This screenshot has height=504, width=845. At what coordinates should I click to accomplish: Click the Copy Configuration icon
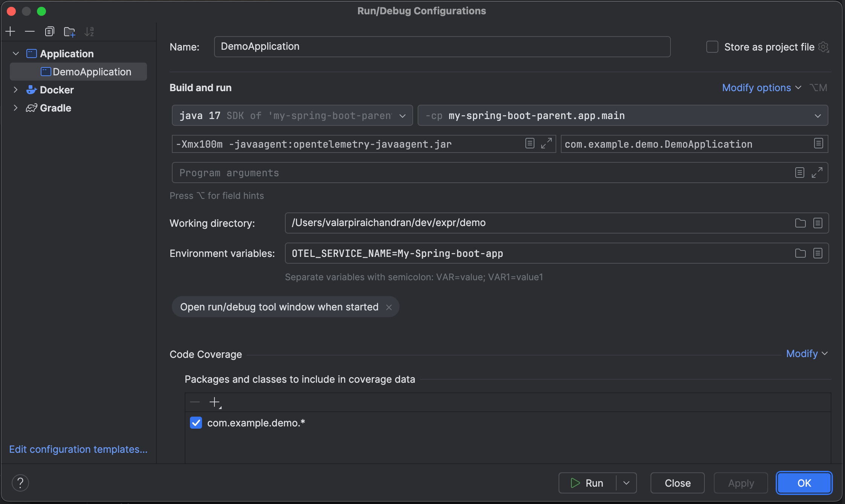point(49,31)
